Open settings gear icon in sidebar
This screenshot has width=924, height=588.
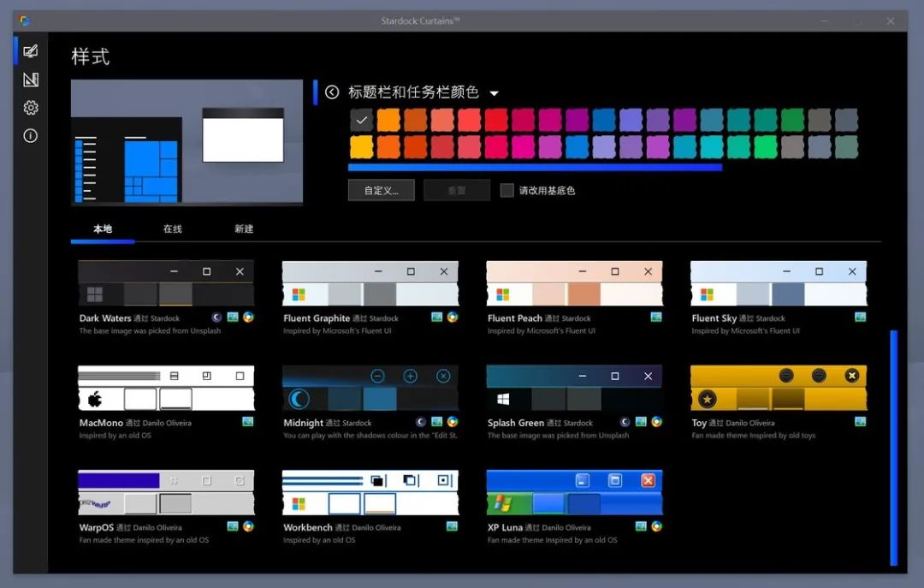[31, 107]
